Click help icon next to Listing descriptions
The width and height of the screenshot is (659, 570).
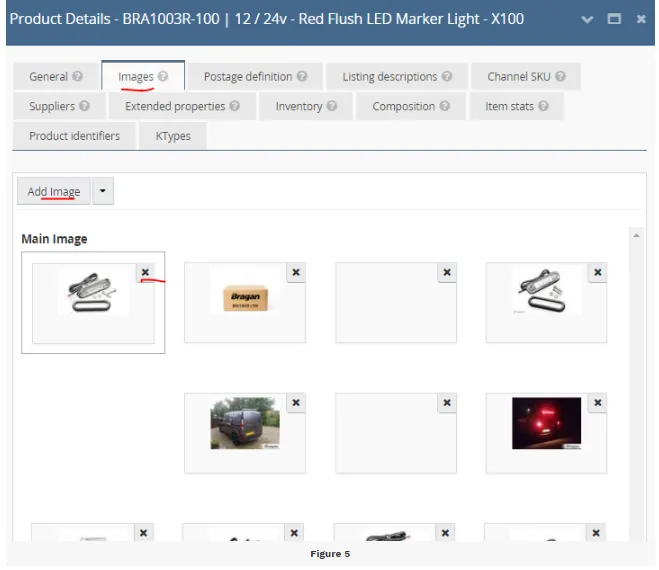pos(447,76)
